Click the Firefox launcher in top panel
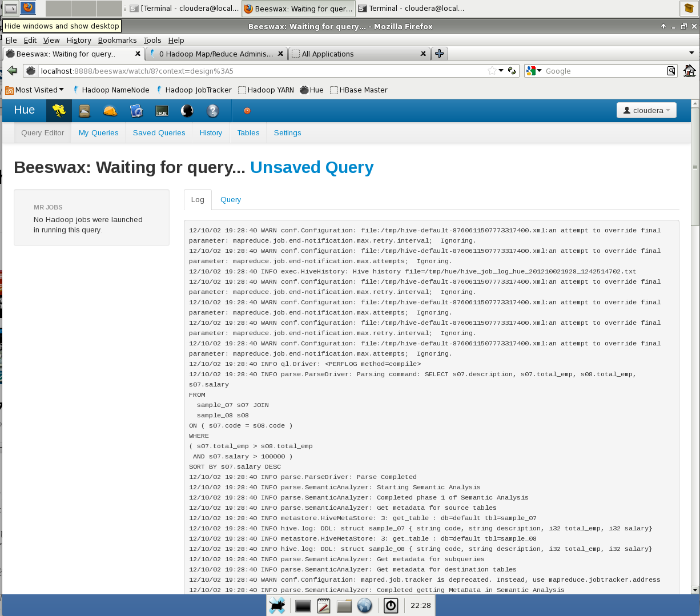 point(28,8)
